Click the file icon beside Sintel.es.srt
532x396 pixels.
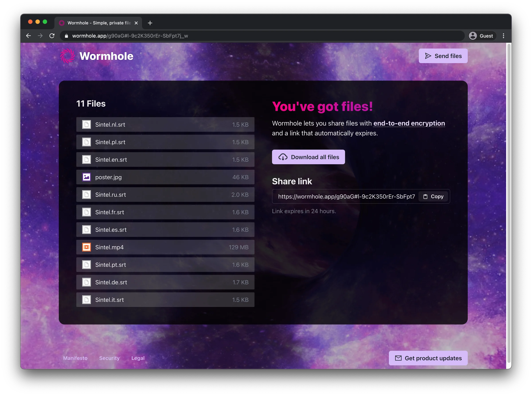tap(86, 230)
